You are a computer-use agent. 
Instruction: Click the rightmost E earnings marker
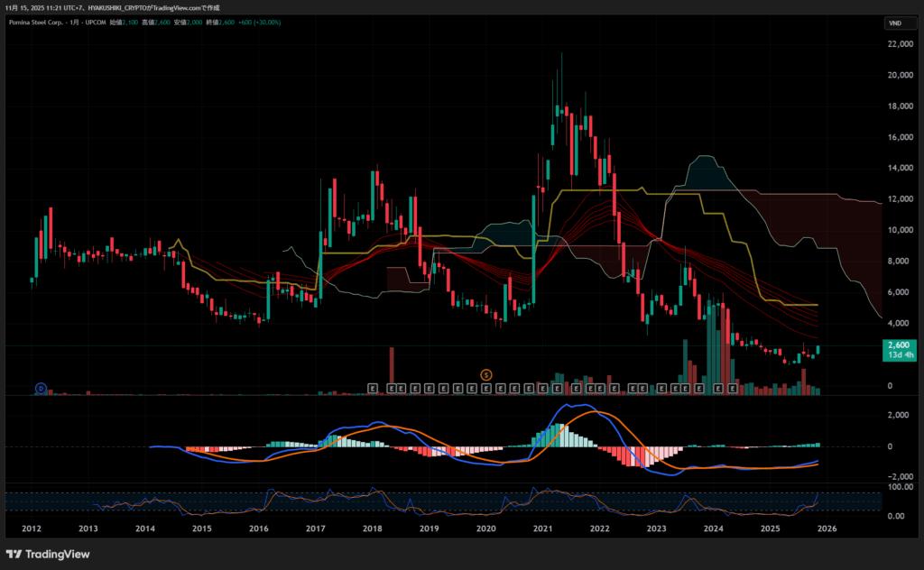tap(732, 388)
